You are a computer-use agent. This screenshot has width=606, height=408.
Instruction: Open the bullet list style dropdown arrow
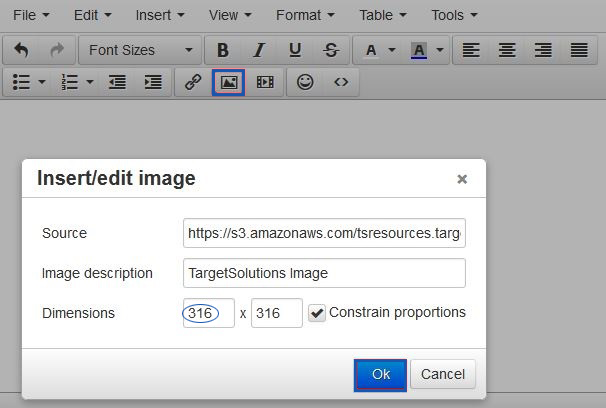43,83
